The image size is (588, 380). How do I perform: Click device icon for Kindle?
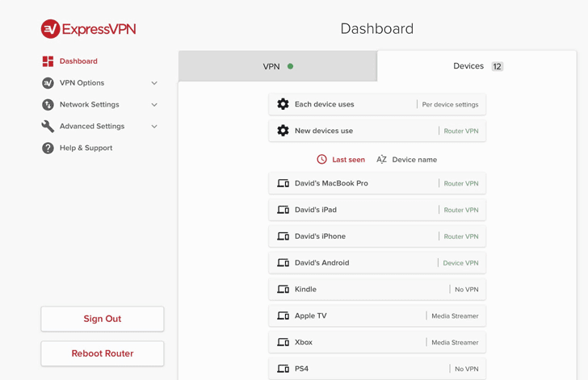pyautogui.click(x=283, y=290)
